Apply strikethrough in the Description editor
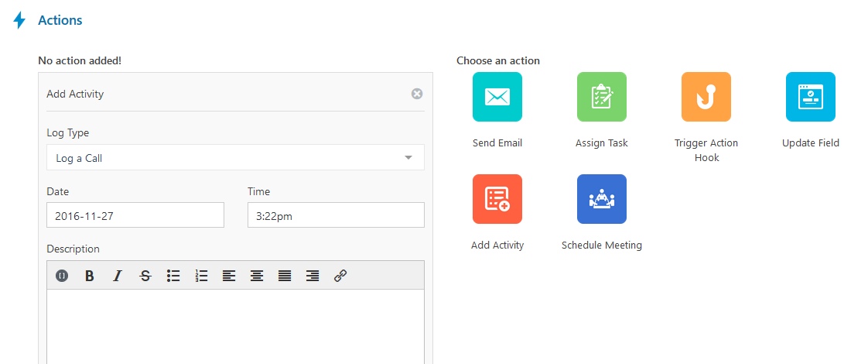The image size is (868, 364). click(145, 276)
